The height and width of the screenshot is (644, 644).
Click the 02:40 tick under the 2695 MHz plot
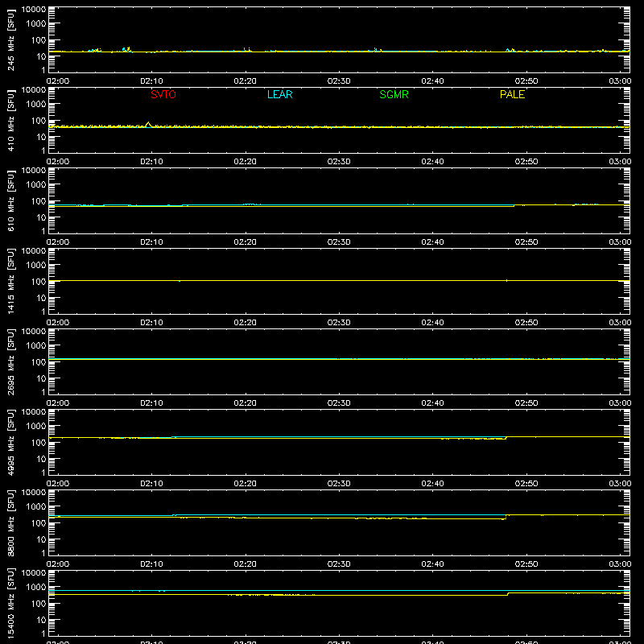click(432, 403)
